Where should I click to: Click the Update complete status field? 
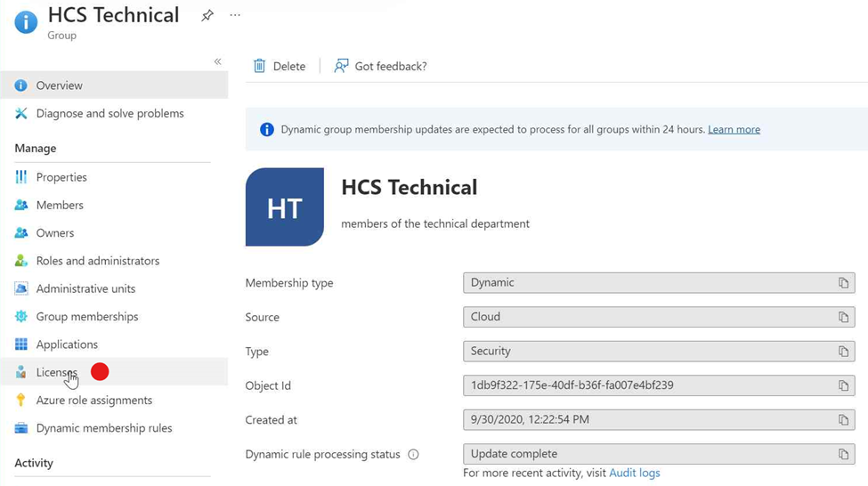(x=659, y=455)
